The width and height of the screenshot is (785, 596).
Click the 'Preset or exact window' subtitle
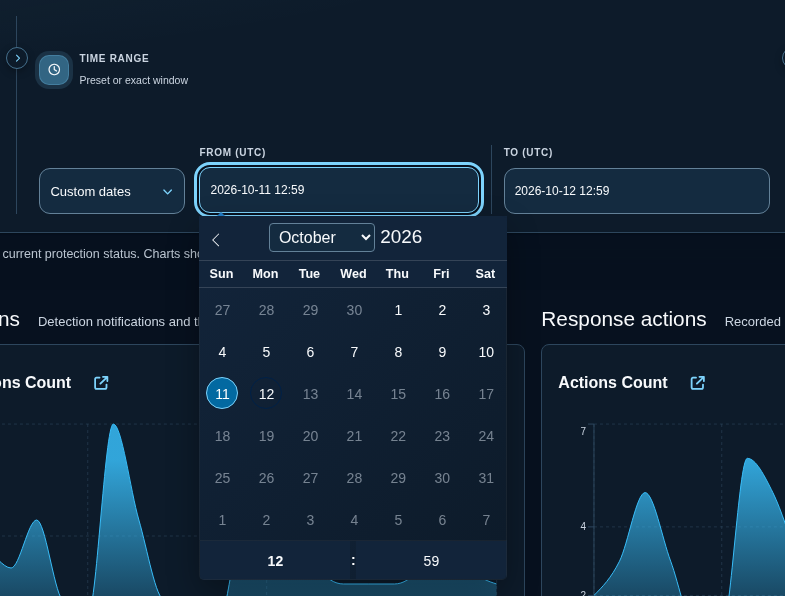[134, 80]
